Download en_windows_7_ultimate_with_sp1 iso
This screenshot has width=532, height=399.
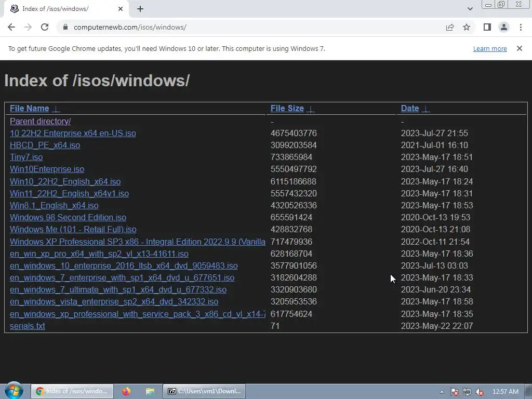click(118, 289)
